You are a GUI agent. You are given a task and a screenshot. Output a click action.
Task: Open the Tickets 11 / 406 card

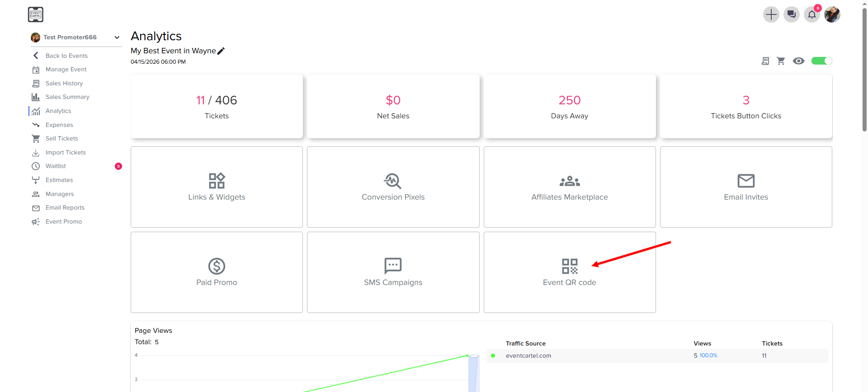pos(217,107)
